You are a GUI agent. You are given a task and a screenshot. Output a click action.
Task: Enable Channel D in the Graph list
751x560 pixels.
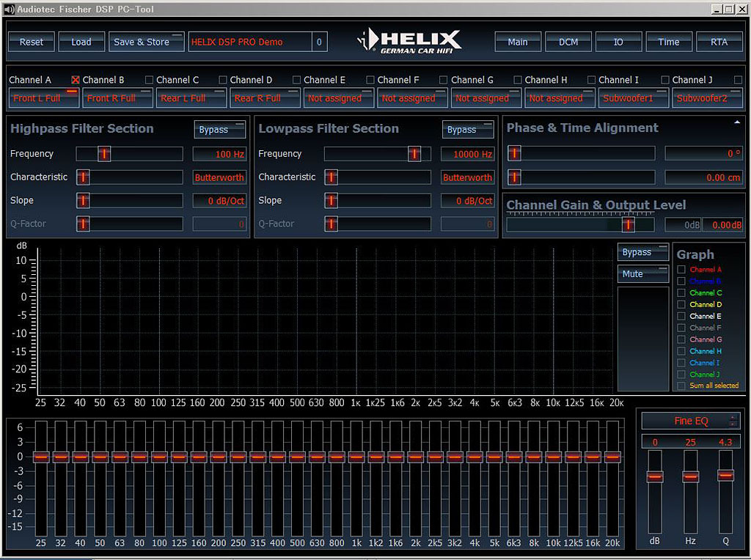click(x=681, y=304)
